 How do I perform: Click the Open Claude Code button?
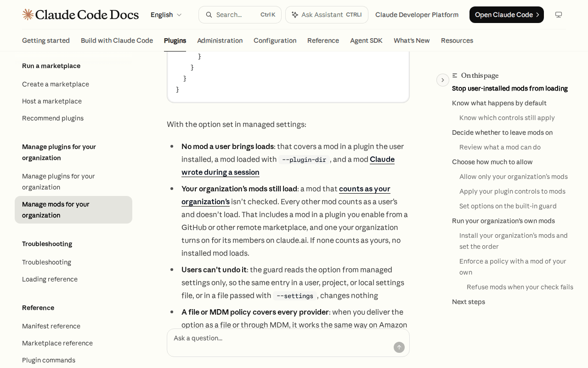pos(507,15)
